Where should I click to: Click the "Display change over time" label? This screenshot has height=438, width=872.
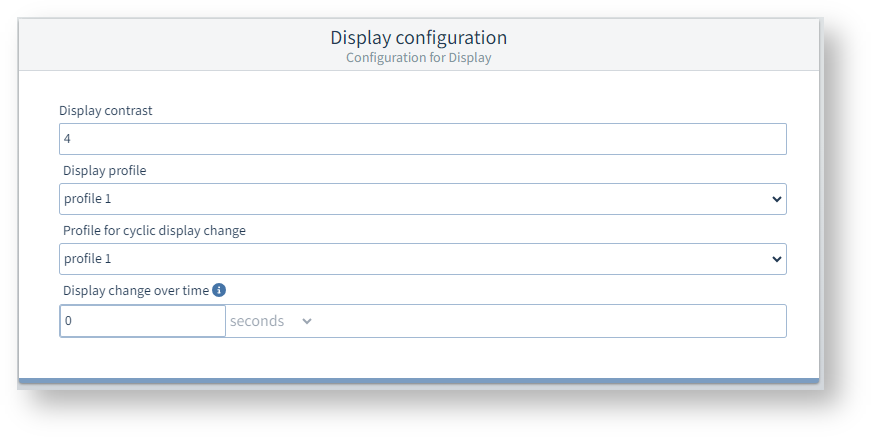pos(136,290)
